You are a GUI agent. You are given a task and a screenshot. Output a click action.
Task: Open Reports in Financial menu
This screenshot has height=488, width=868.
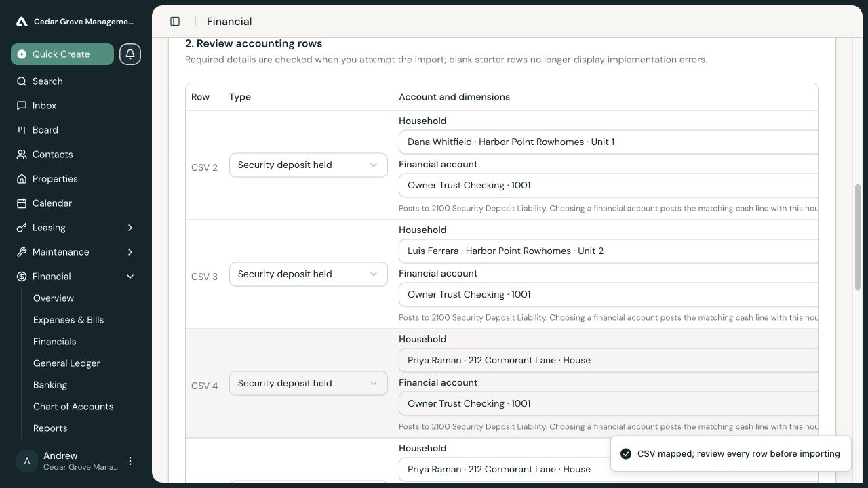coord(50,428)
